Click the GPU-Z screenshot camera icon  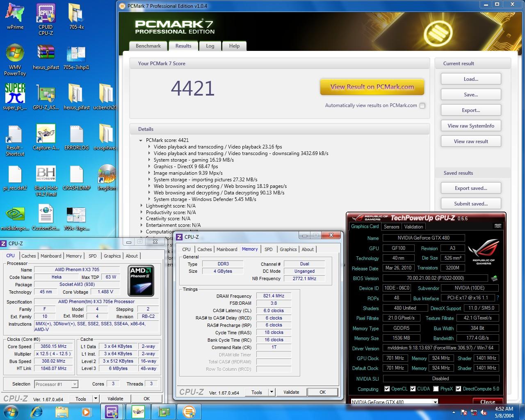coord(498,226)
